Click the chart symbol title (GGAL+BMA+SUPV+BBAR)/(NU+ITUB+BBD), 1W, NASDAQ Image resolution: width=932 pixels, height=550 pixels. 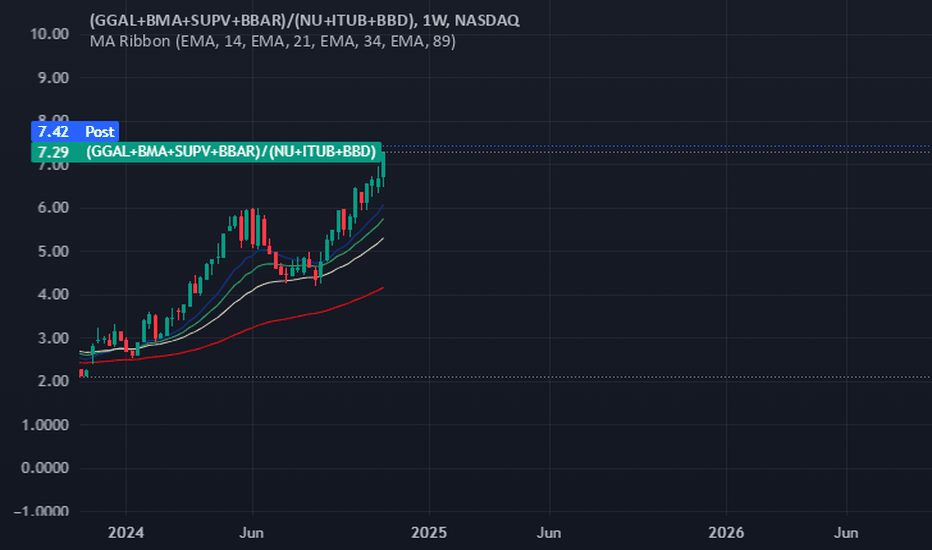[x=304, y=20]
